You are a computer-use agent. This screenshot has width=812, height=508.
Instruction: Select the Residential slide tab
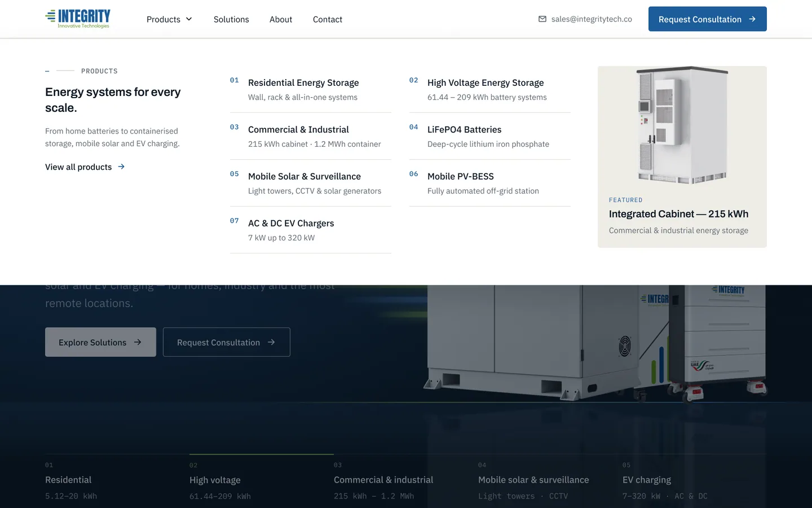coord(117,480)
